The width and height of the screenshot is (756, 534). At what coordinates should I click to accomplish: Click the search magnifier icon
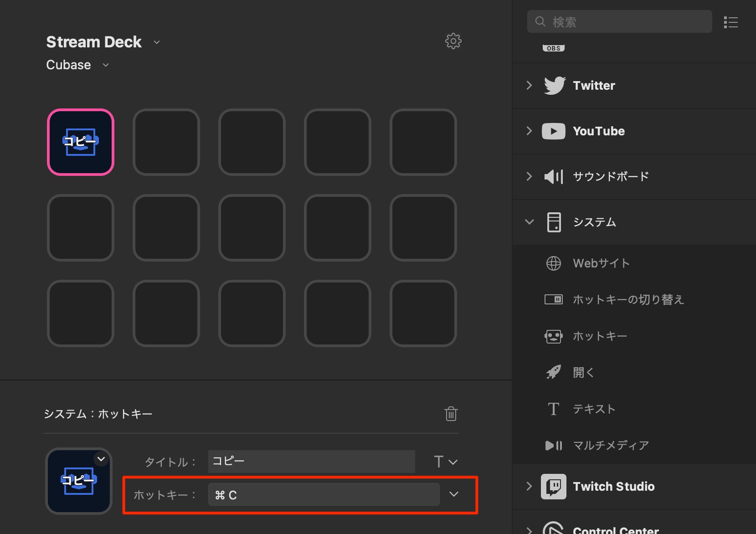point(540,21)
